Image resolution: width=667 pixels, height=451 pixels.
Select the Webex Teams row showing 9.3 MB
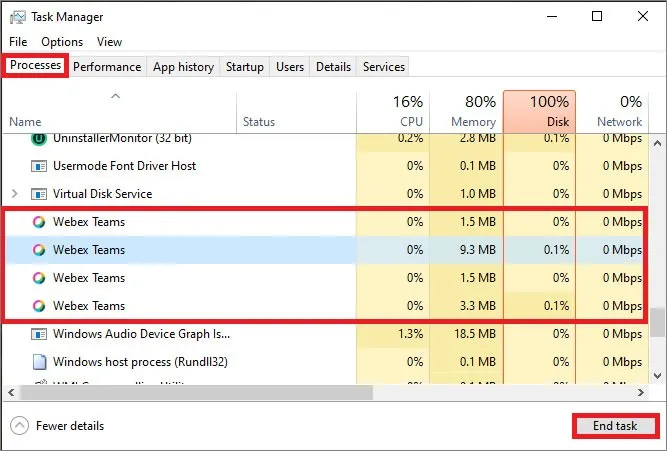click(327, 250)
